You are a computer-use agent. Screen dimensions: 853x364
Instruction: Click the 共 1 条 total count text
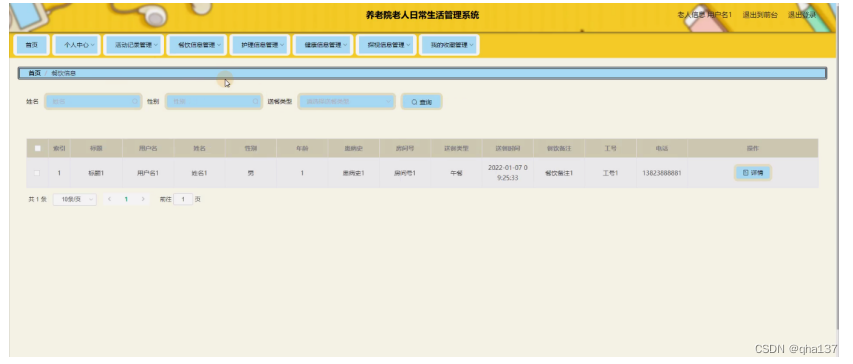[x=38, y=200]
